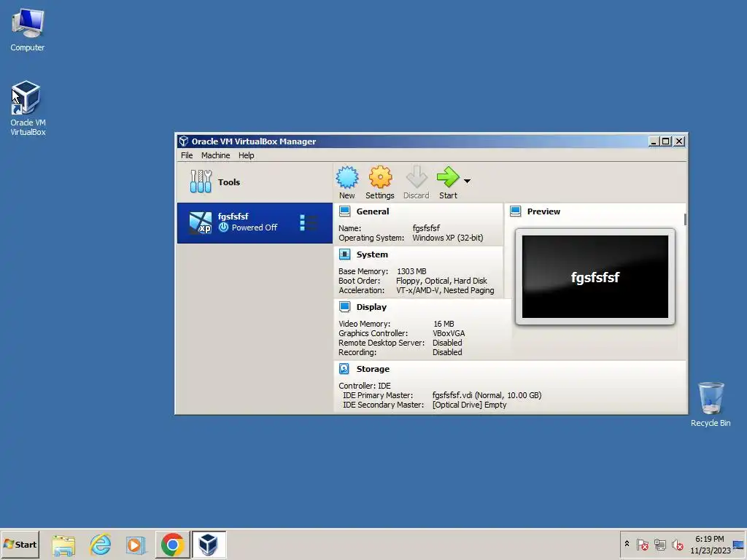The image size is (747, 560).
Task: Open the System section header link
Action: (372, 254)
